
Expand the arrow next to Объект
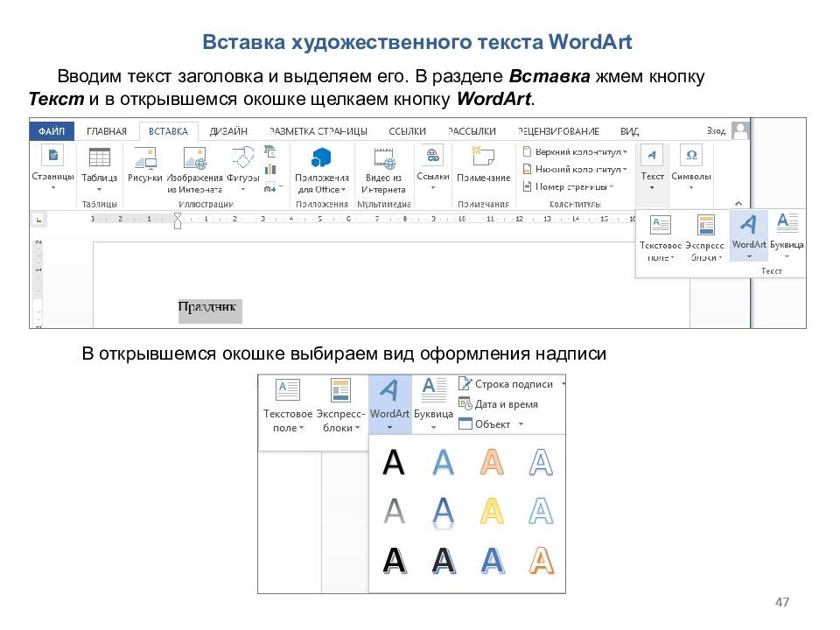521,424
